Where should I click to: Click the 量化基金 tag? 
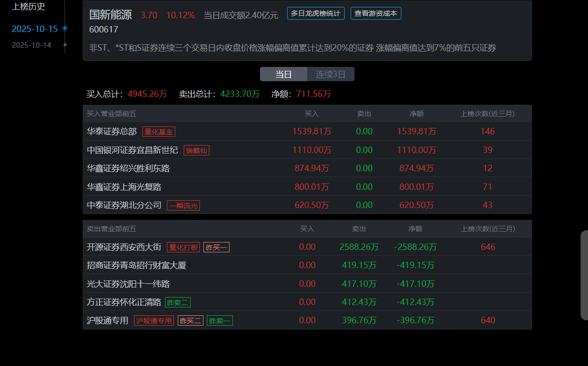pyautogui.click(x=159, y=132)
